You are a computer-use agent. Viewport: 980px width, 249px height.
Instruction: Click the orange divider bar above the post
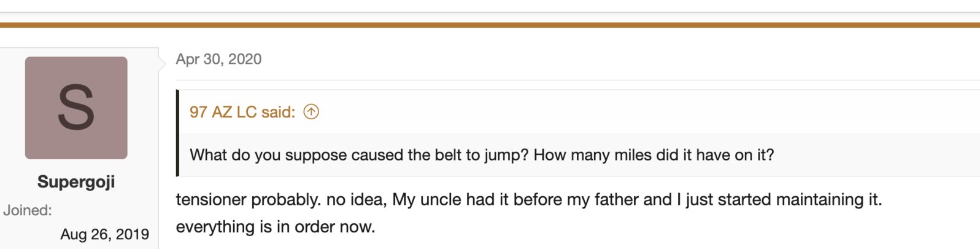click(x=490, y=25)
